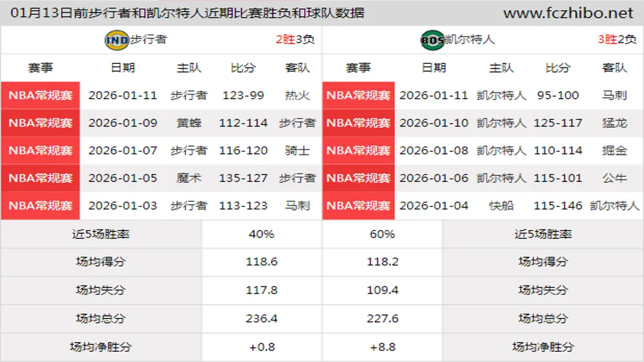Select the 60% win rate value for Celtics
The height and width of the screenshot is (362, 644).
[382, 234]
